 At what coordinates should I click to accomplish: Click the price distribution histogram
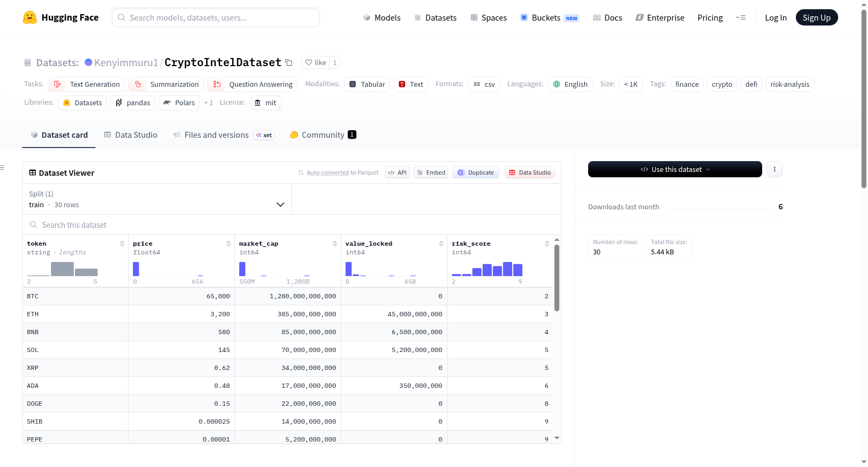pos(169,269)
